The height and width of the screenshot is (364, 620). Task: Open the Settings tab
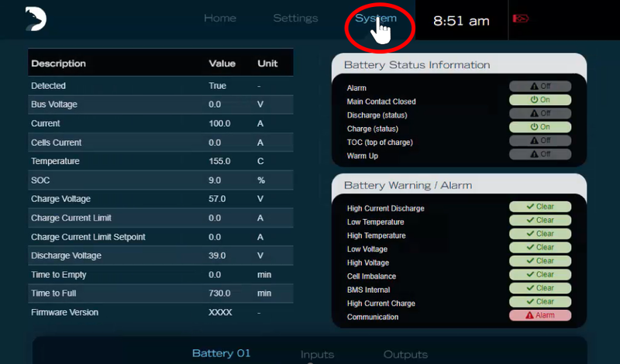click(295, 19)
